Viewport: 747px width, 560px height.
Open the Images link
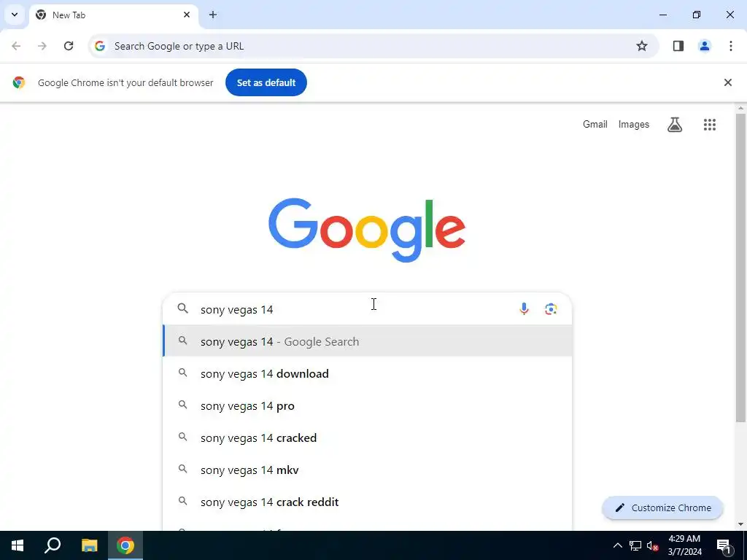(634, 124)
